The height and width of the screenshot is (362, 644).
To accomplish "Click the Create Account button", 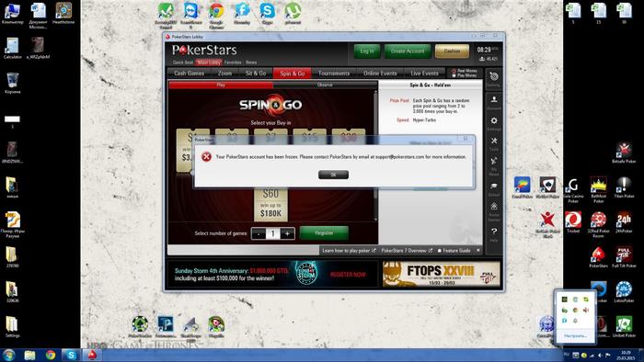I will [408, 51].
